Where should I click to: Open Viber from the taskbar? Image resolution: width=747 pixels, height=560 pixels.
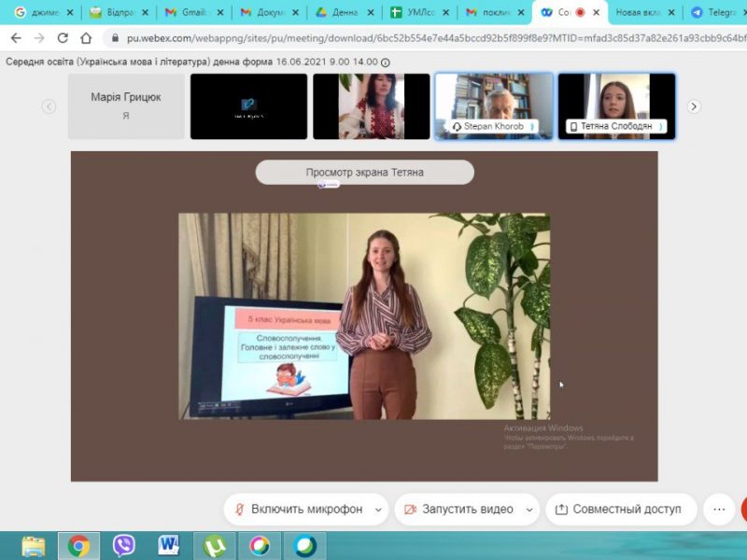[123, 545]
